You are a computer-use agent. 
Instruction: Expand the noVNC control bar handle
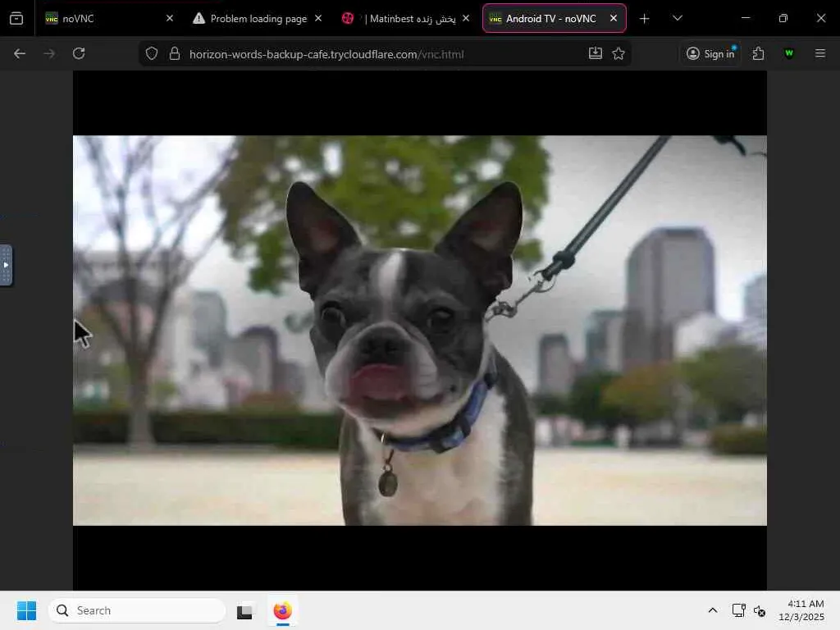click(x=6, y=265)
